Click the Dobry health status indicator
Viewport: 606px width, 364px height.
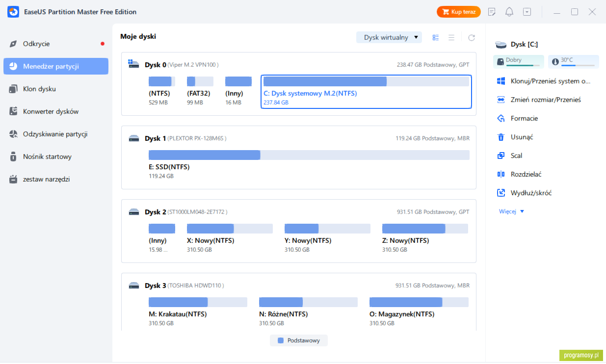point(519,61)
